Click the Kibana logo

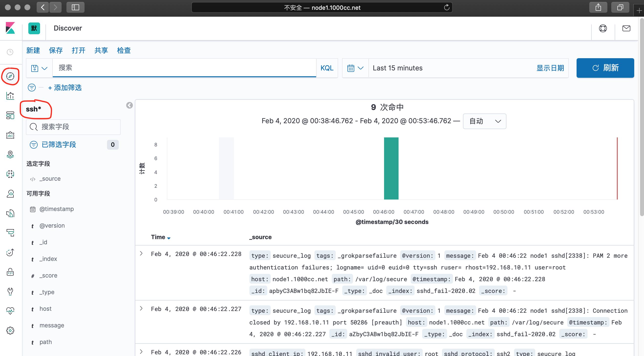point(10,28)
